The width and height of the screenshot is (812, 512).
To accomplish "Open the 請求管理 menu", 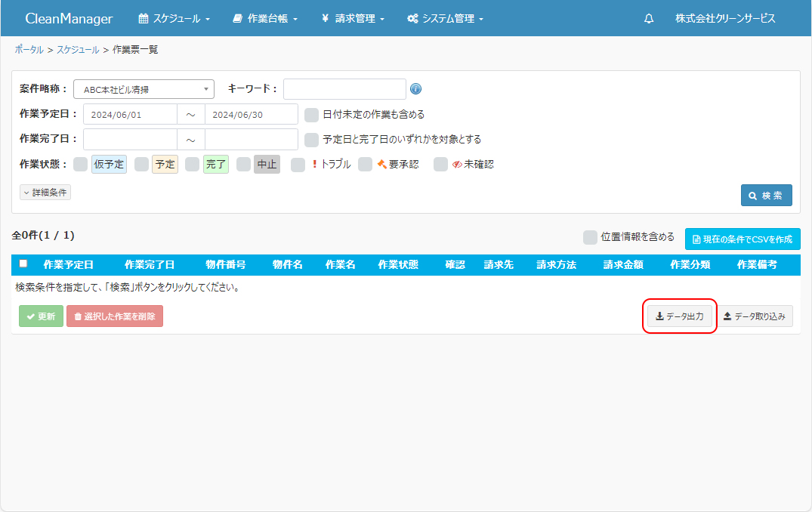I will tap(353, 19).
